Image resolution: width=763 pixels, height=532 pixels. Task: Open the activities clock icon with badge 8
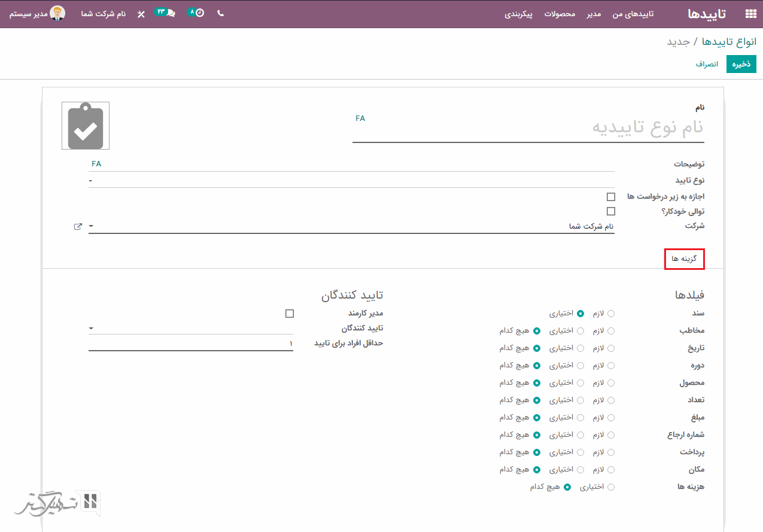(x=197, y=13)
